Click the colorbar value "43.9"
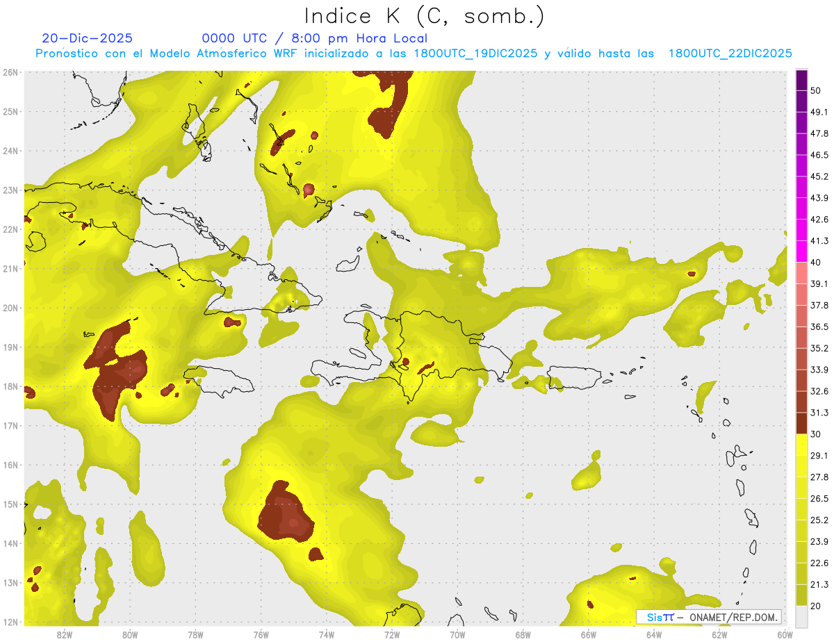The width and height of the screenshot is (834, 644). [819, 198]
